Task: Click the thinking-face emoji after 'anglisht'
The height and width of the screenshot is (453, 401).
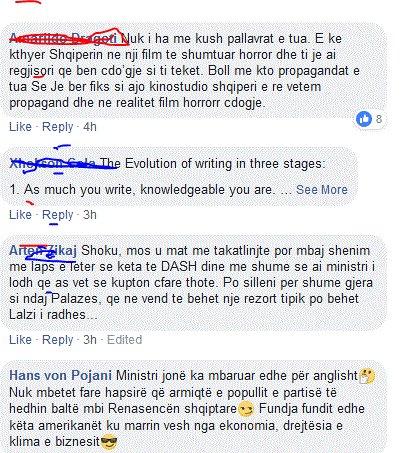Action: 366,376
